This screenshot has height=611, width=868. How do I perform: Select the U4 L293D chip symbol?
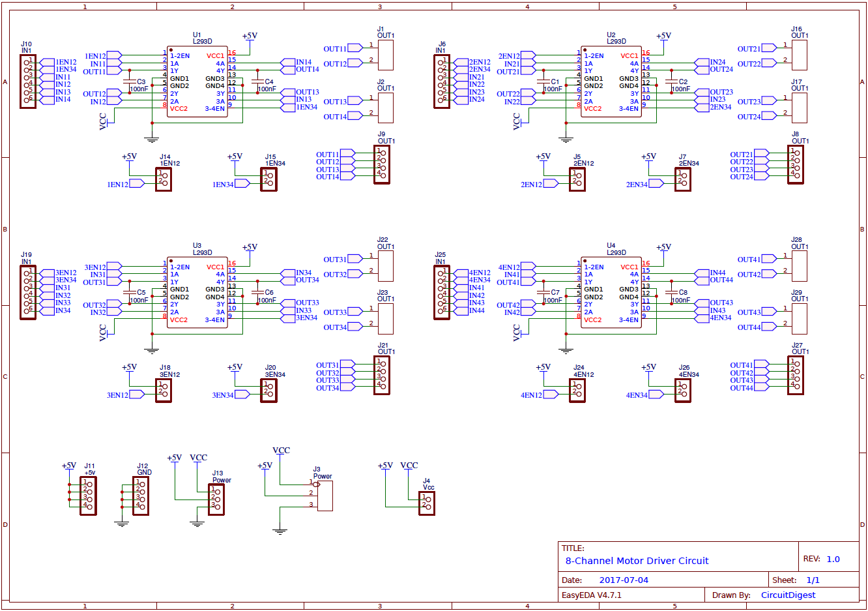[611, 293]
